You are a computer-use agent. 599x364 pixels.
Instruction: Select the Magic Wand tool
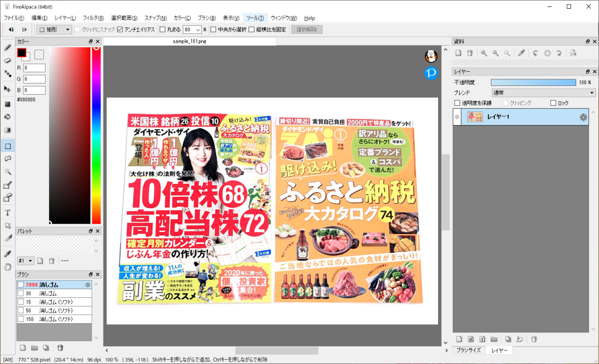(x=8, y=172)
